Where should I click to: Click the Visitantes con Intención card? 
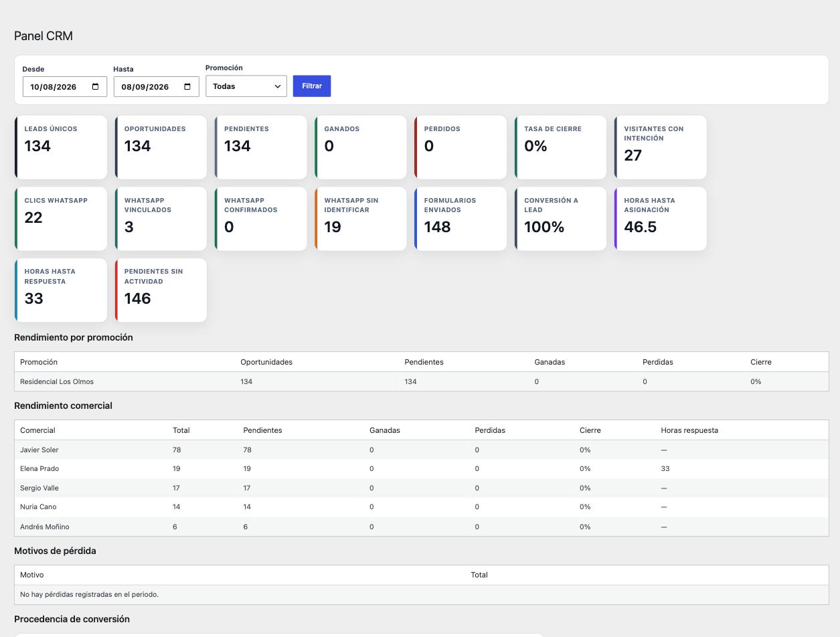coord(661,147)
